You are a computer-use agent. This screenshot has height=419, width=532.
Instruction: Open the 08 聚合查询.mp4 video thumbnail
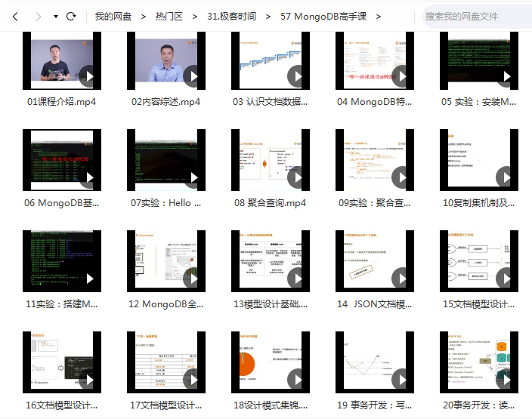point(271,160)
